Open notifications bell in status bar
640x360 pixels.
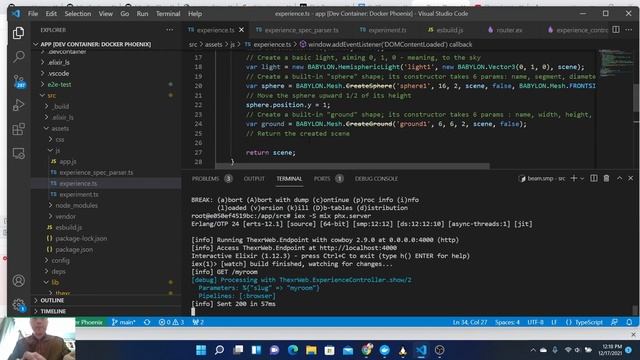[x=629, y=322]
